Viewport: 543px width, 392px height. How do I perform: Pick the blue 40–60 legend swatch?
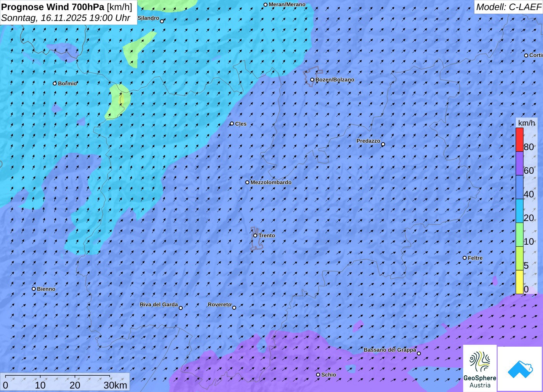click(519, 187)
